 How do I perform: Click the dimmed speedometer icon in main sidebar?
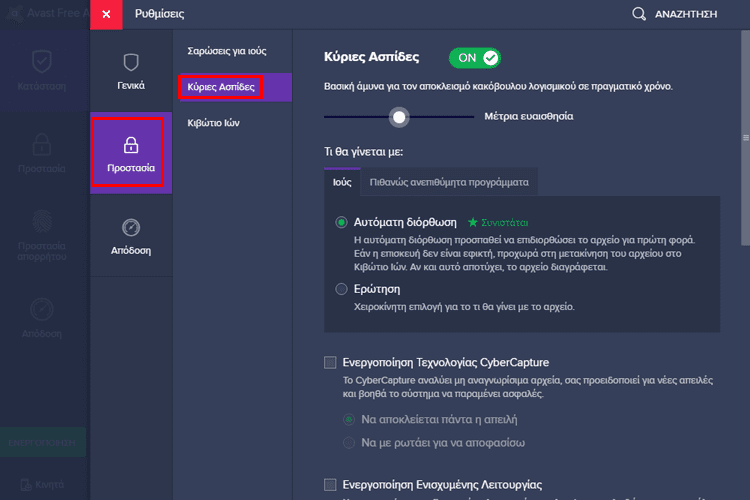pyautogui.click(x=42, y=308)
